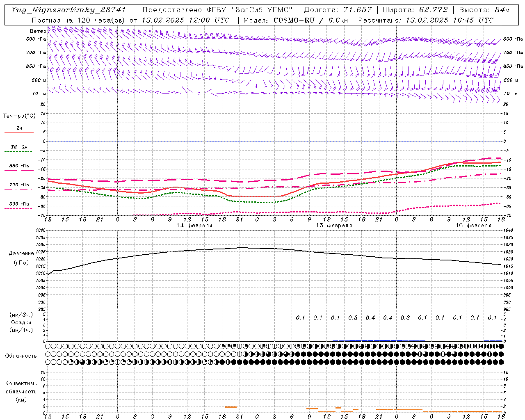Click the Осадки precipitation label

tap(21, 322)
